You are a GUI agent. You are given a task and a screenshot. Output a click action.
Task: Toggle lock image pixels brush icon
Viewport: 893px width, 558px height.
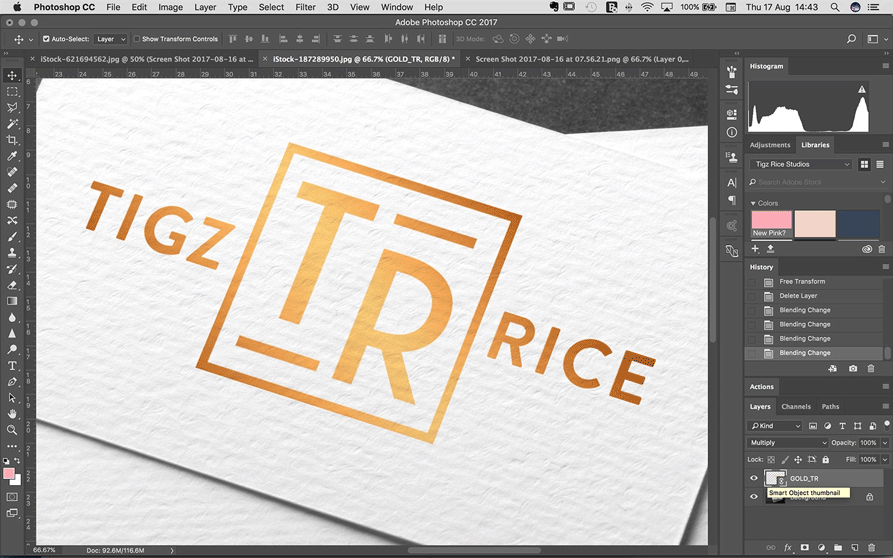click(785, 459)
